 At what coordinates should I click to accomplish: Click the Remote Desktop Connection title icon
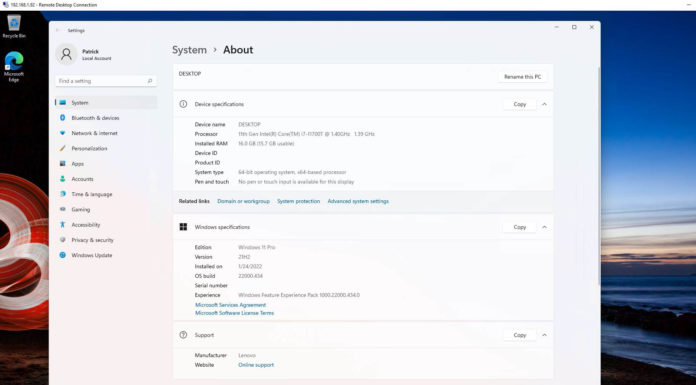point(6,5)
